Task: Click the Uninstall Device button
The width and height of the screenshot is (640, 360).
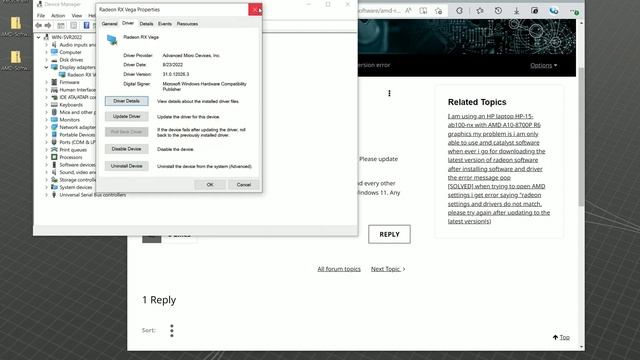Action: click(x=127, y=166)
